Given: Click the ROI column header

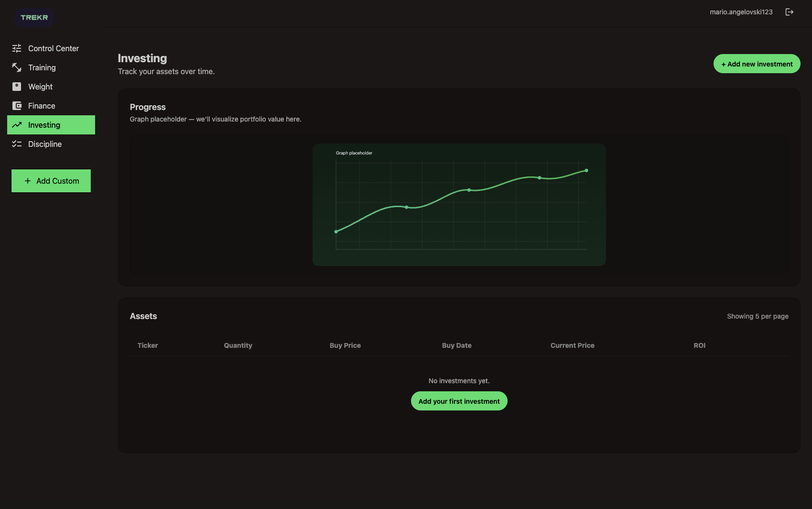Looking at the screenshot, I should point(699,345).
